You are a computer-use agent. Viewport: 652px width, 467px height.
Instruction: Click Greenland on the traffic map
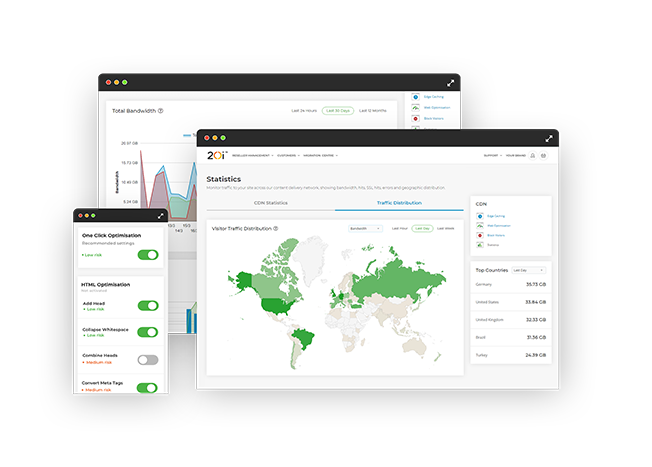click(x=310, y=258)
